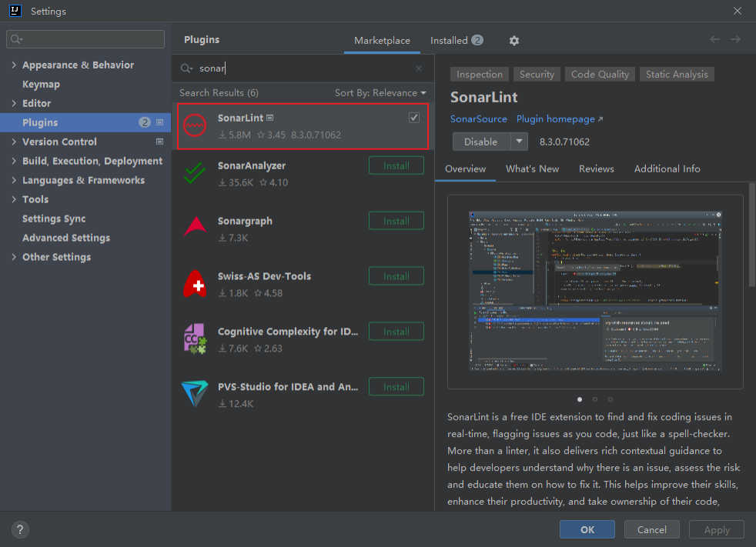Open the Reviews tab

click(x=597, y=169)
